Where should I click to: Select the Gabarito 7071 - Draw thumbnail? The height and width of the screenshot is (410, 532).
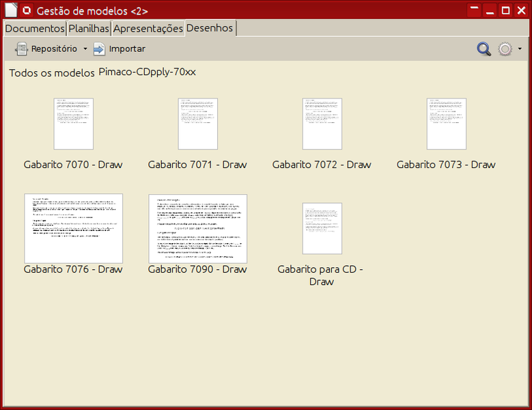click(x=198, y=124)
